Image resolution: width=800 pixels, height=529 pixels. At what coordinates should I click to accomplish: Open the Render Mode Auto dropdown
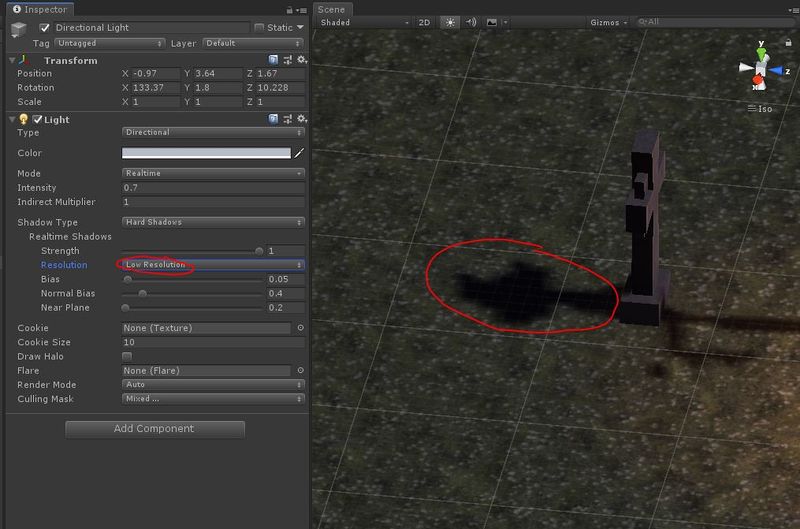(213, 384)
